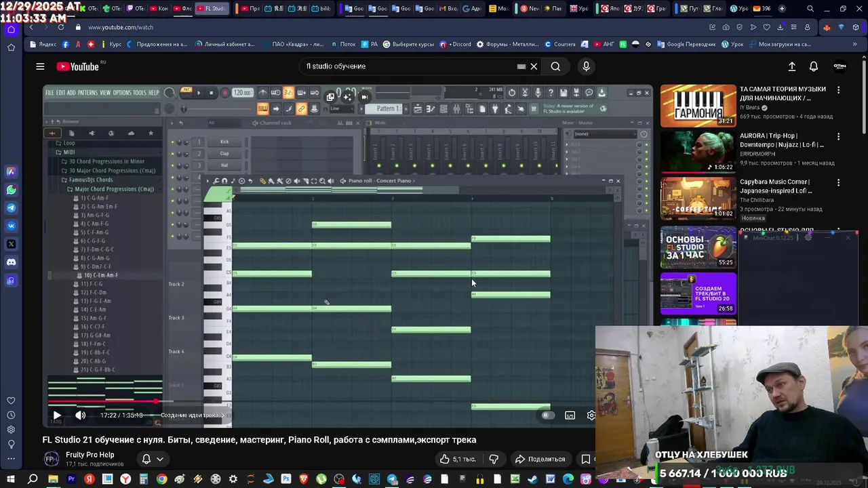Expand the Создание идеи трека chapter
This screenshot has height=488, width=868.
tap(193, 415)
